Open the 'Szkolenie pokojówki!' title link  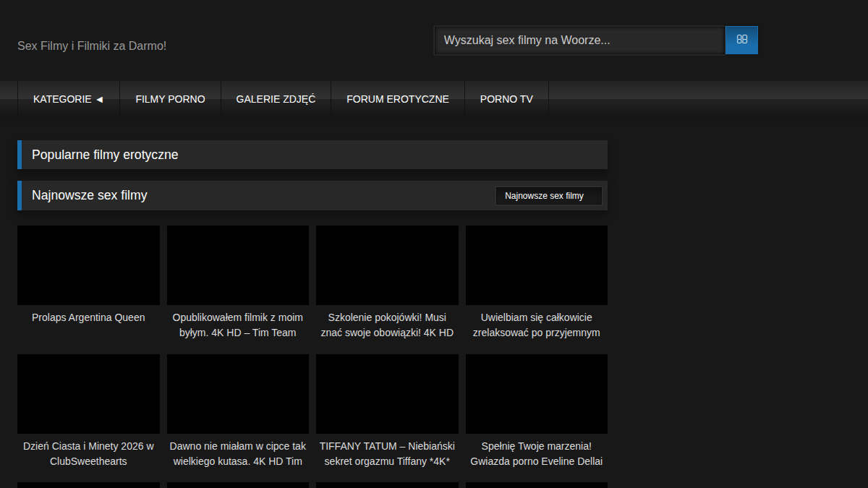point(387,325)
